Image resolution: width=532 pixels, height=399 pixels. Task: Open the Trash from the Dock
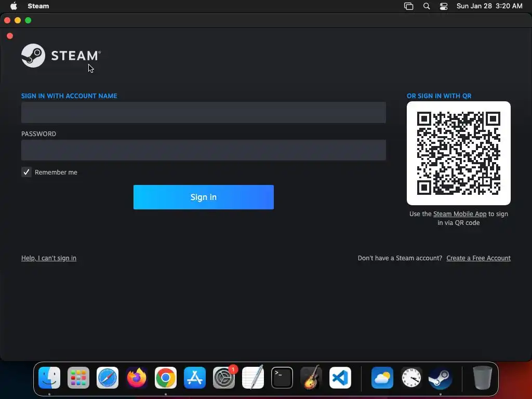click(x=482, y=378)
